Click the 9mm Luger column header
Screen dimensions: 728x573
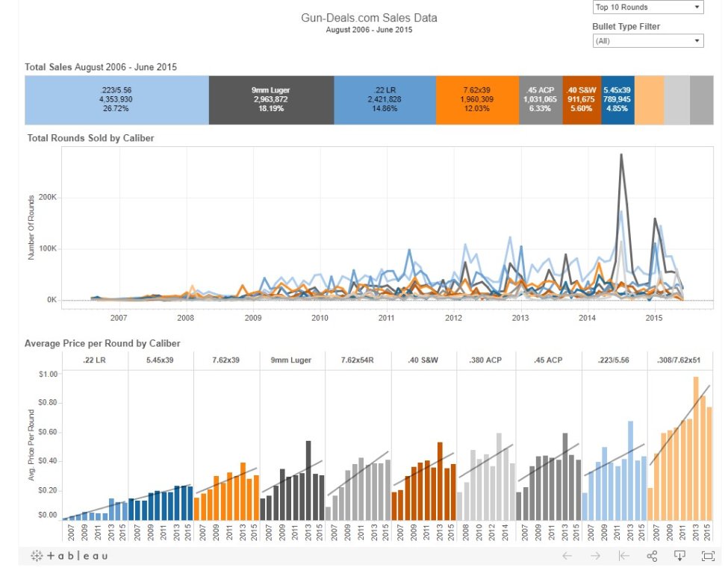click(x=291, y=360)
